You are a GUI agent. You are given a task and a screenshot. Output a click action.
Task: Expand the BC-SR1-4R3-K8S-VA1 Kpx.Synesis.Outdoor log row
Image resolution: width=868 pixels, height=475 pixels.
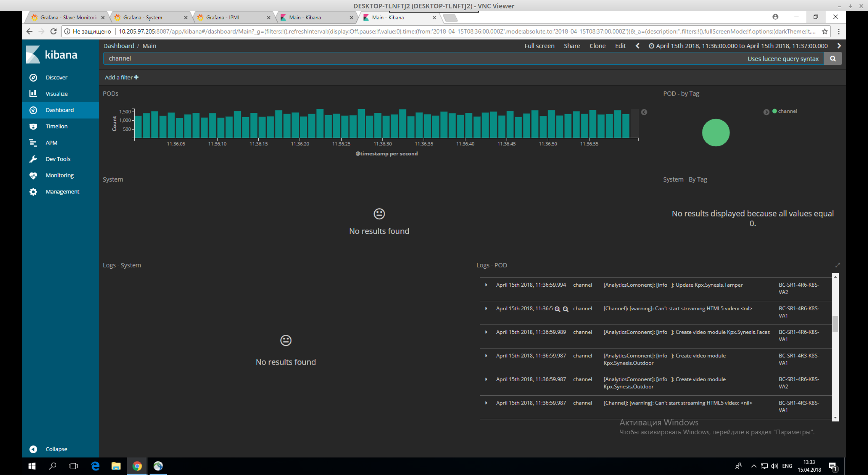[486, 356]
